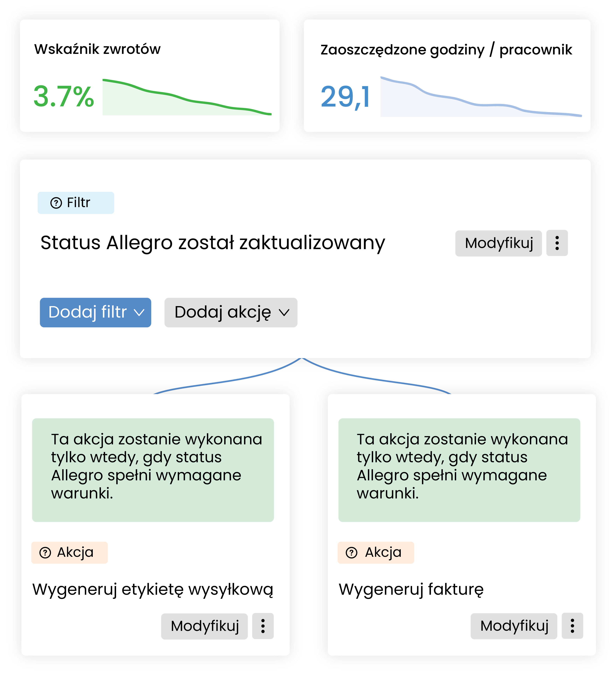
Task: Click chevron arrow on Dodaj akcję button
Action: (x=284, y=313)
